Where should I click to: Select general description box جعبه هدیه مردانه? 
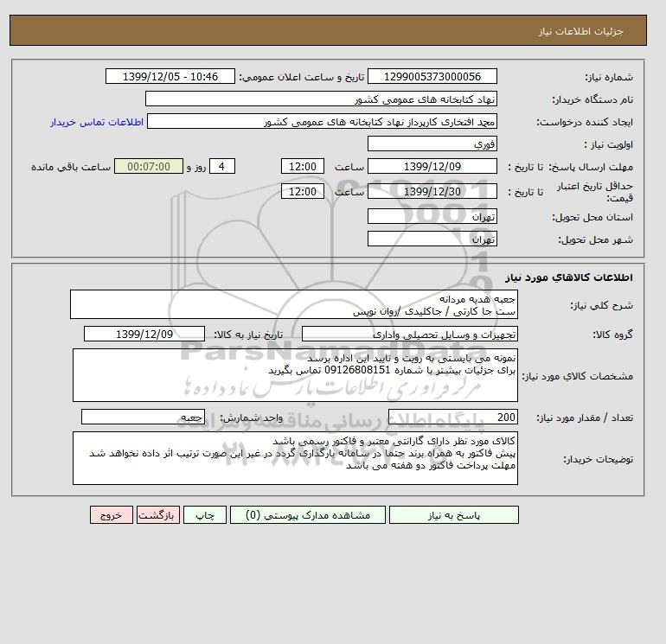pos(294,305)
